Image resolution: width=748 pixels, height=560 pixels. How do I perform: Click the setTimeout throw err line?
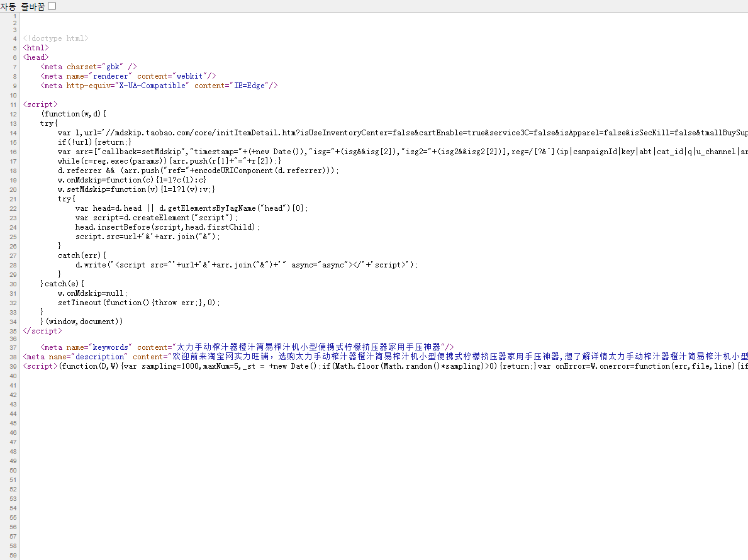click(x=139, y=303)
